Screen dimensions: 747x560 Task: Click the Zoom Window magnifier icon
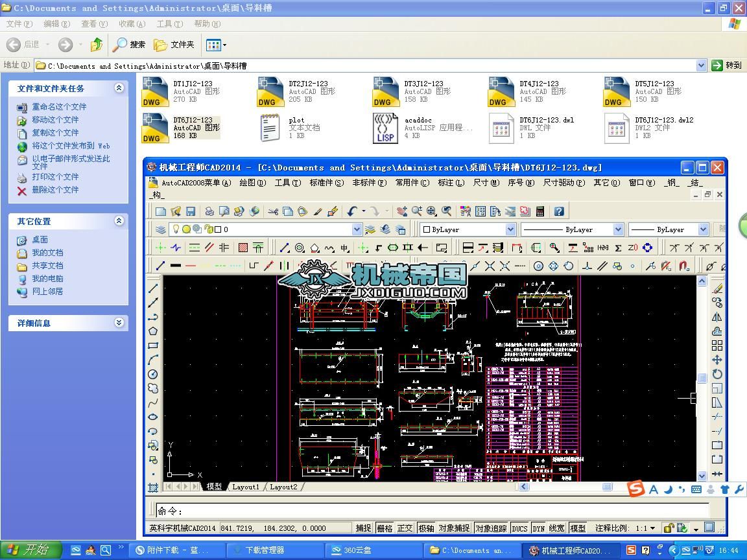[432, 211]
